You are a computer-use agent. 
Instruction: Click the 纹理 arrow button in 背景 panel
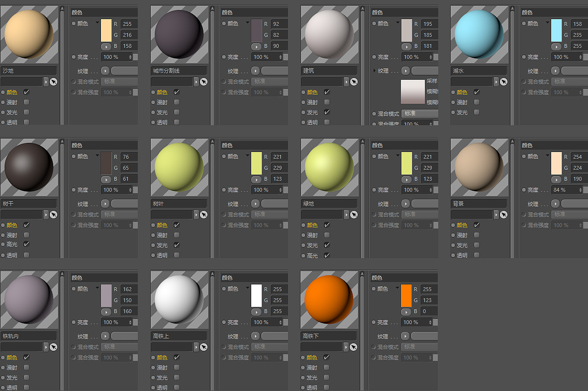[x=555, y=204]
